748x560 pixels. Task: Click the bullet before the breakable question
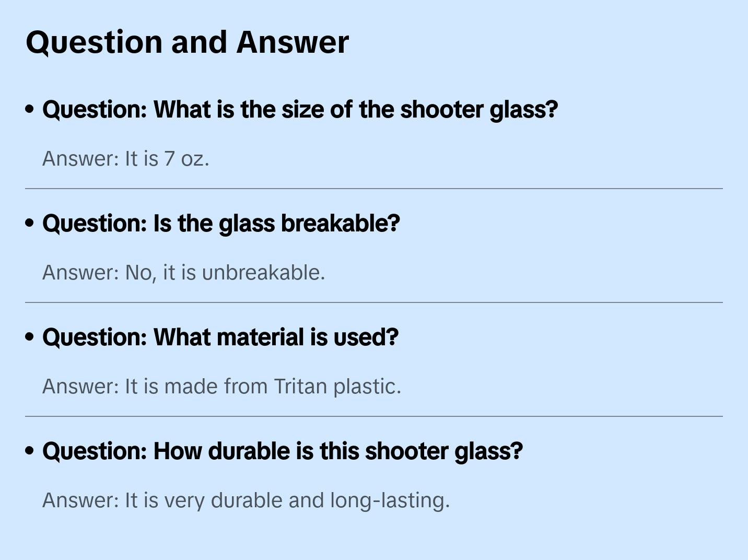(x=30, y=223)
